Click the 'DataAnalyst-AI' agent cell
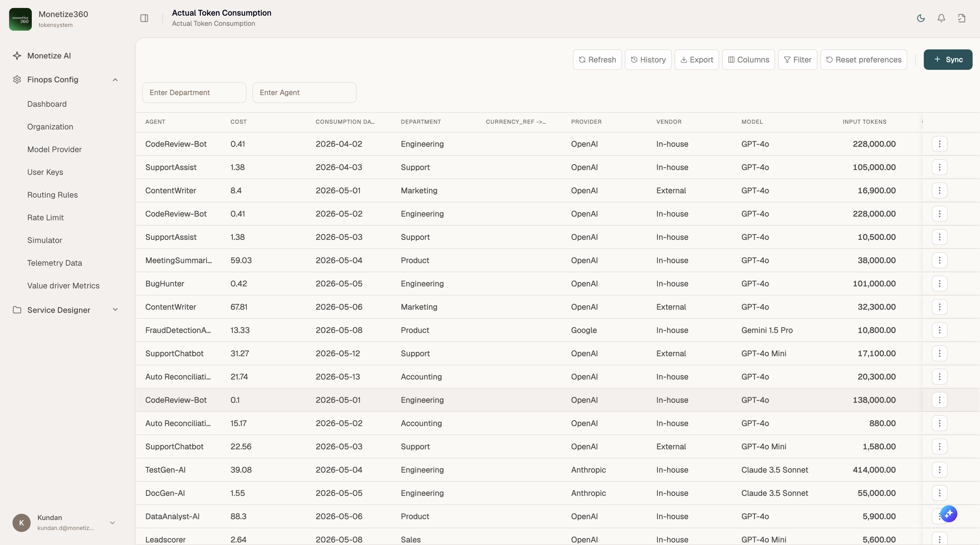The width and height of the screenshot is (980, 545). 172,517
